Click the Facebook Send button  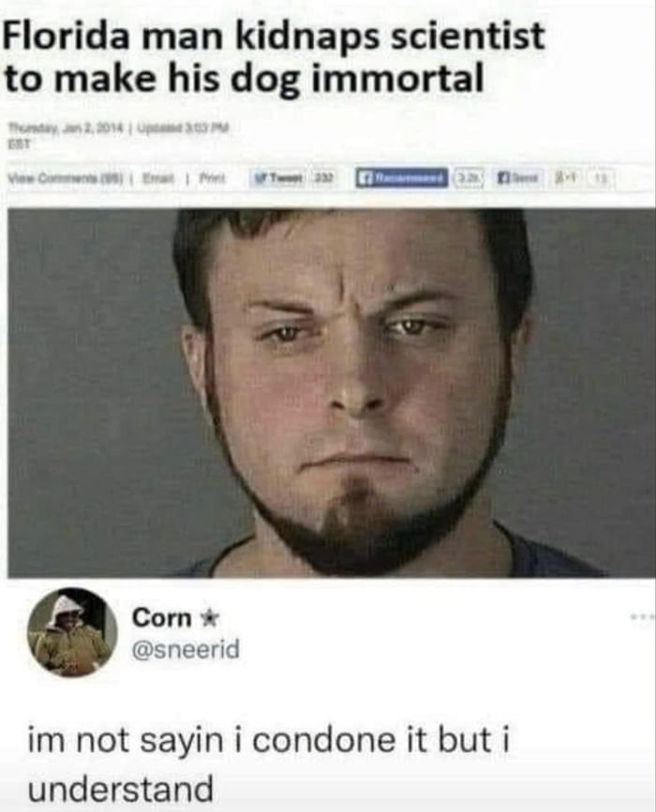pos(518,178)
